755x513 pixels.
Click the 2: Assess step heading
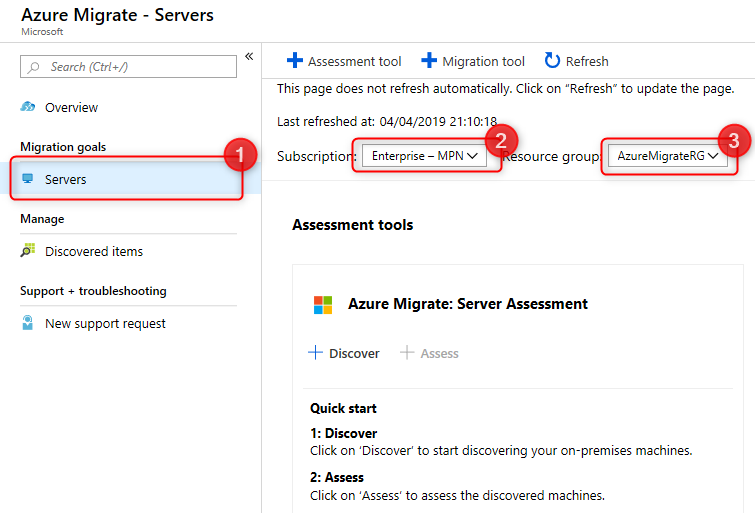coord(337,477)
